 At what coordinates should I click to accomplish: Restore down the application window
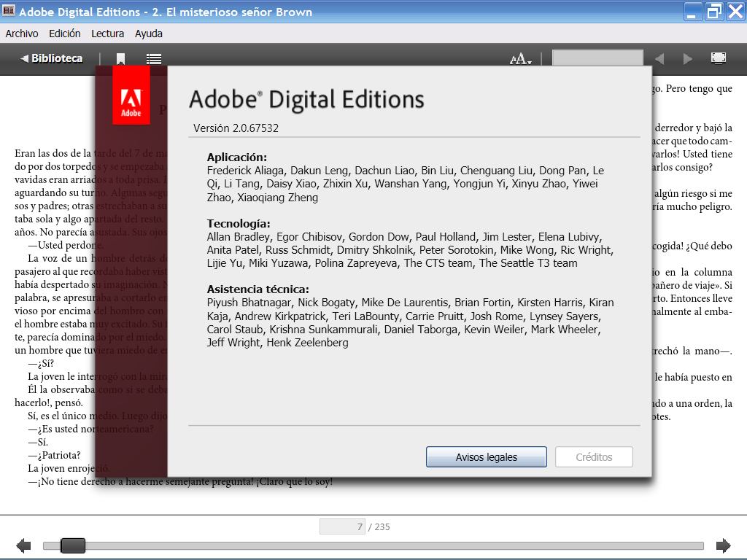click(714, 12)
